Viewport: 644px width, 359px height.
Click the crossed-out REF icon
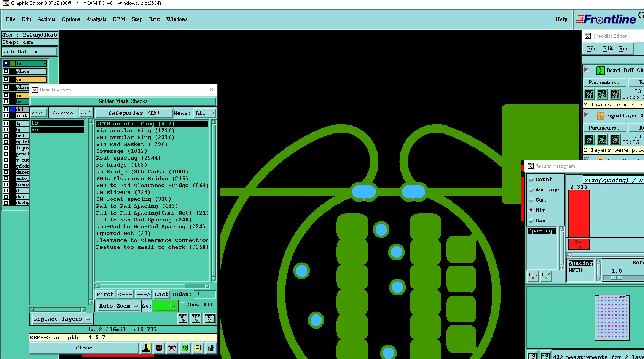point(172,348)
